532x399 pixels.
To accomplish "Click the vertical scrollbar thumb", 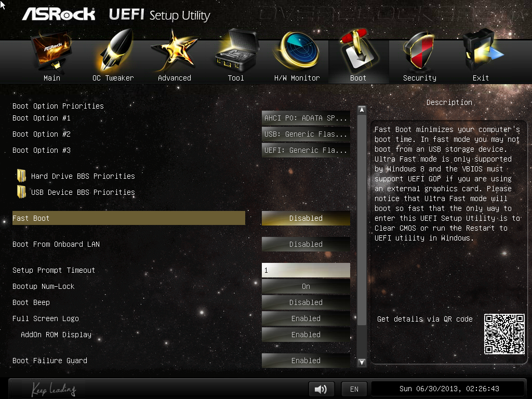I will coord(362,220).
